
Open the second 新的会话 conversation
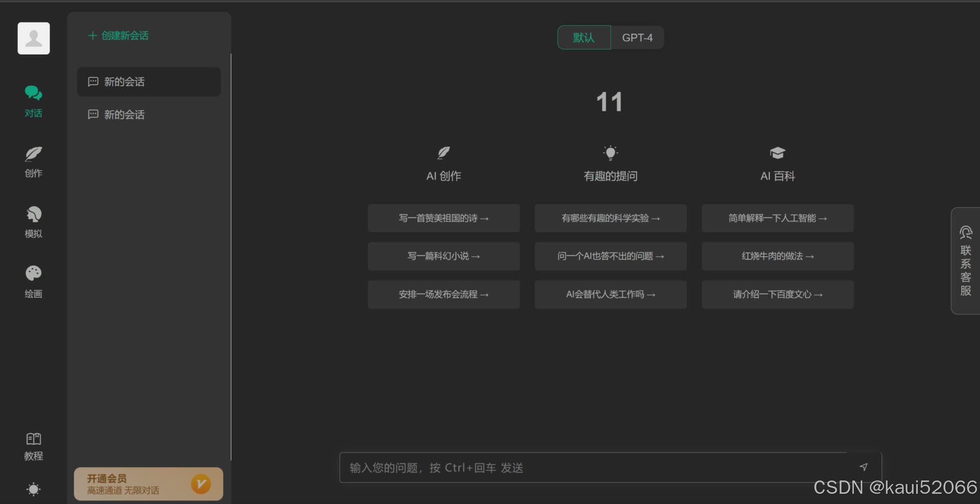(148, 114)
